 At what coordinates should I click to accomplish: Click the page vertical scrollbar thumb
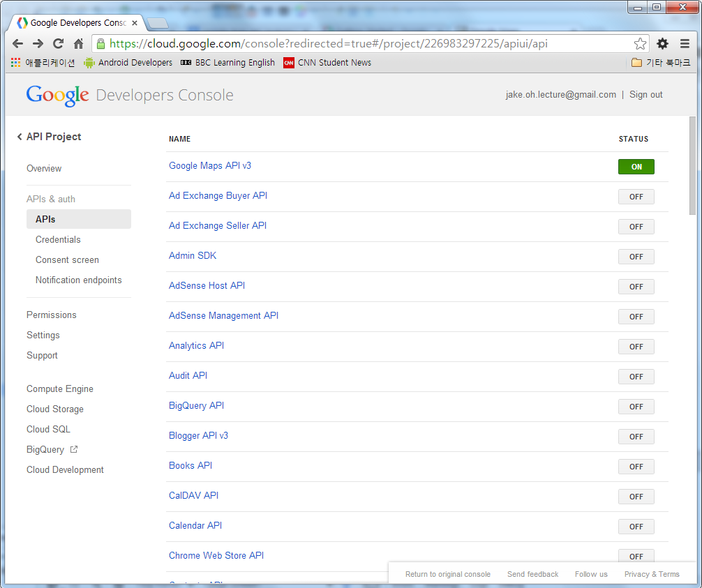[x=693, y=165]
